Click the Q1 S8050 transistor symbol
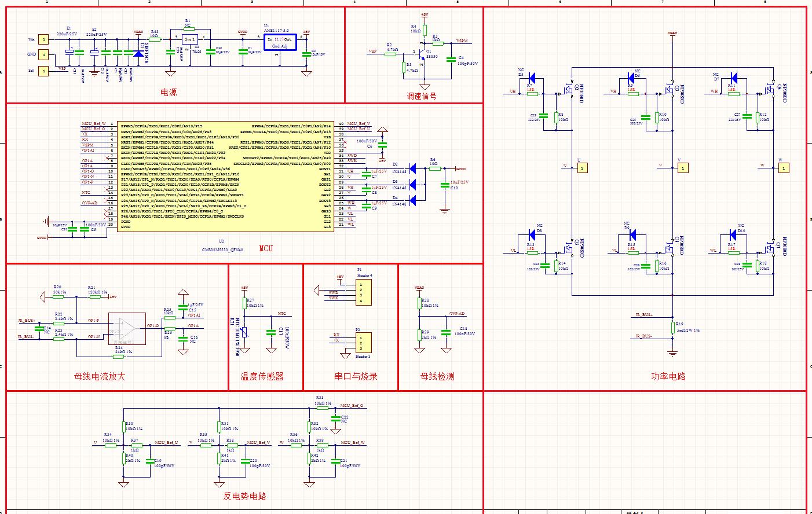This screenshot has width=812, height=514. pos(422,56)
